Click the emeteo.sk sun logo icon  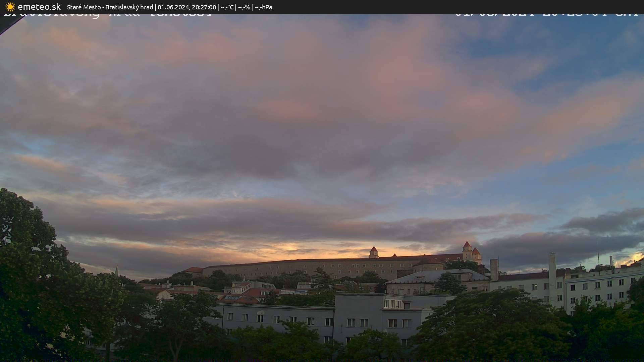click(x=10, y=7)
